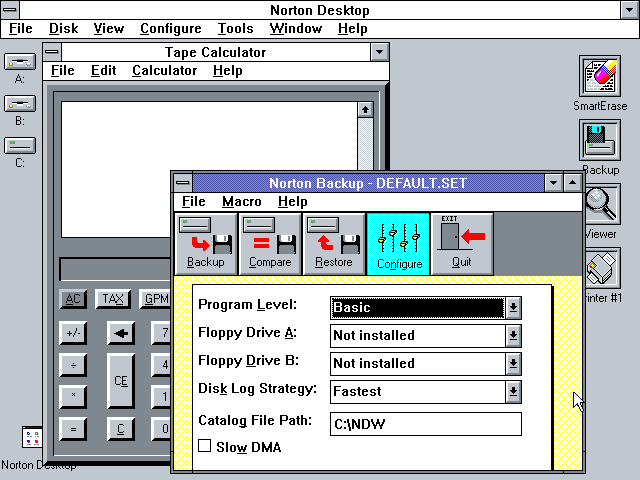Click the Printer #1 desktop icon
Screen dimensions: 640x480
603,268
